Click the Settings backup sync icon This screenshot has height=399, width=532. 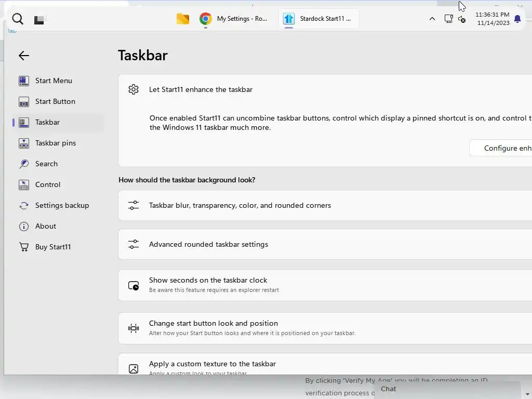[x=24, y=206]
